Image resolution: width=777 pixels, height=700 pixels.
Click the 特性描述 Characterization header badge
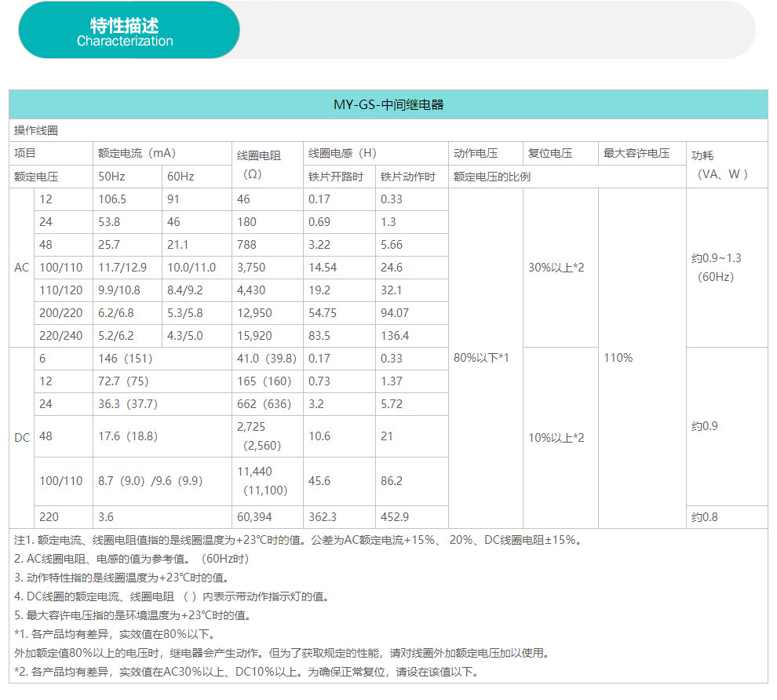pos(129,30)
